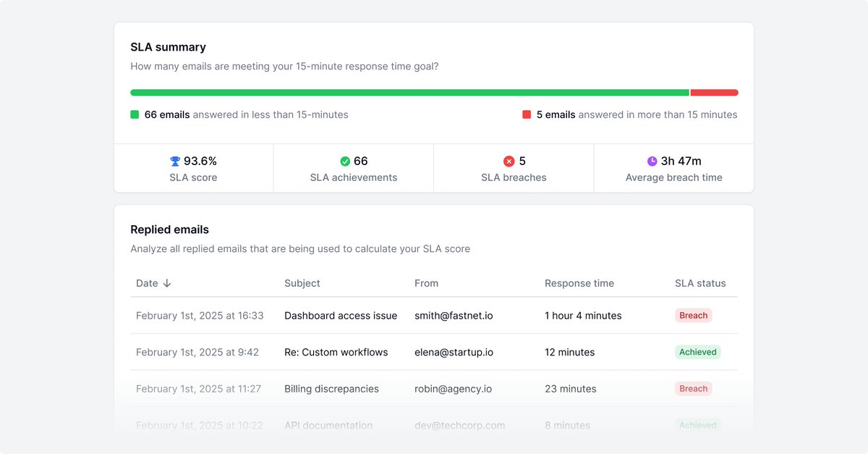Open the Re: Custom workflows email
The height and width of the screenshot is (454, 868).
tap(336, 352)
